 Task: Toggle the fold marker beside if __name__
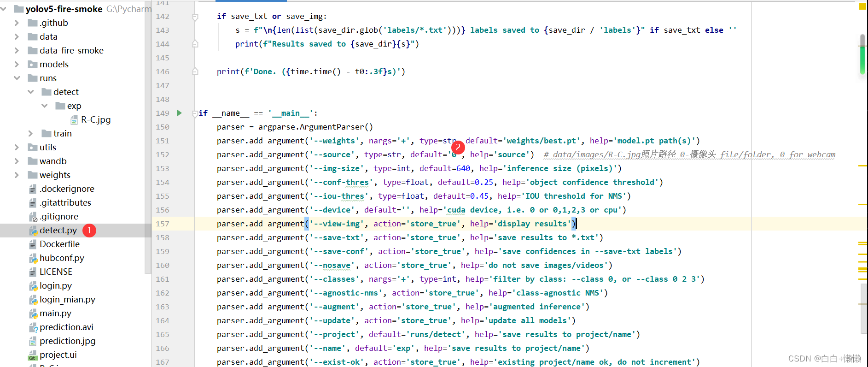(x=195, y=113)
